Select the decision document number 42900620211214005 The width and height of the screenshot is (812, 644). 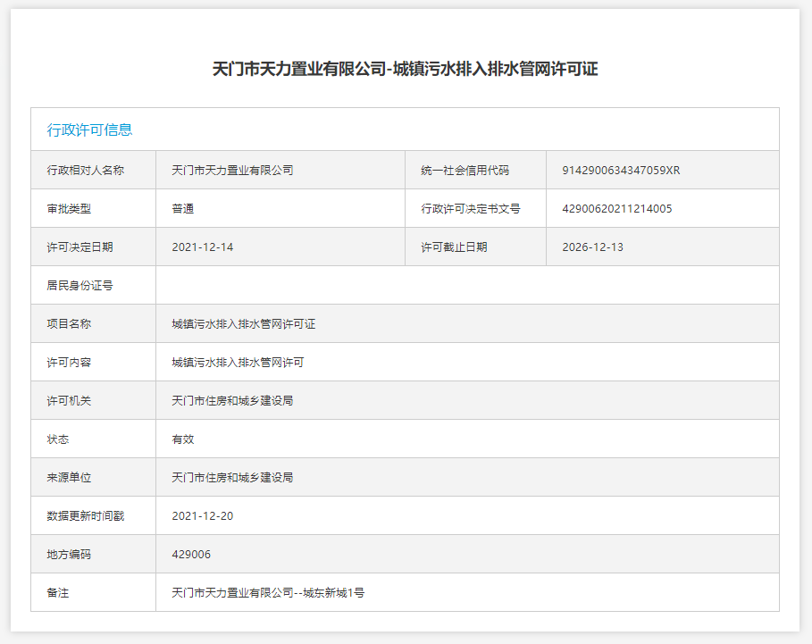[x=617, y=209]
